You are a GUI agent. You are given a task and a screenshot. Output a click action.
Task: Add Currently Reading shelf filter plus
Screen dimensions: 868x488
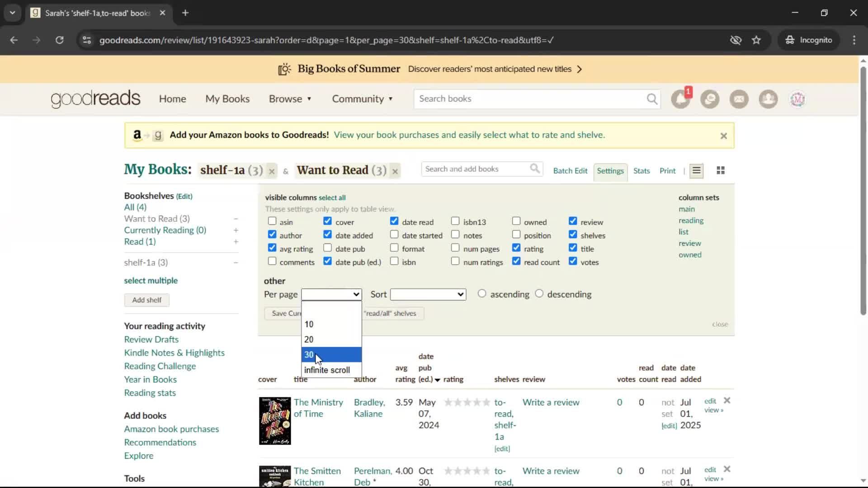pos(236,230)
